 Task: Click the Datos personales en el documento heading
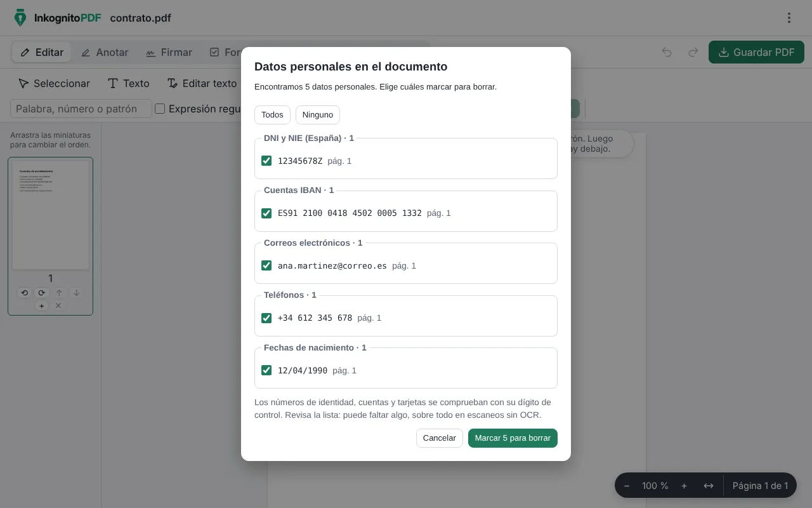tap(351, 67)
